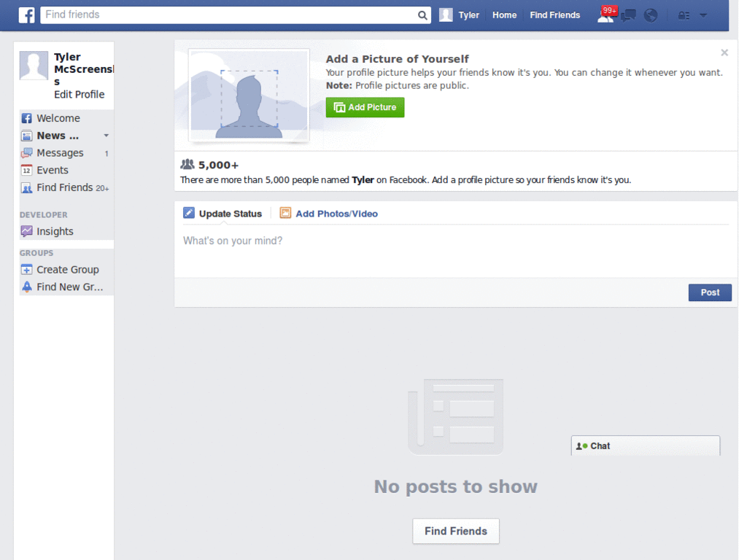The image size is (747, 560).
Task: Click Find Friends button below No posts
Action: point(456,531)
